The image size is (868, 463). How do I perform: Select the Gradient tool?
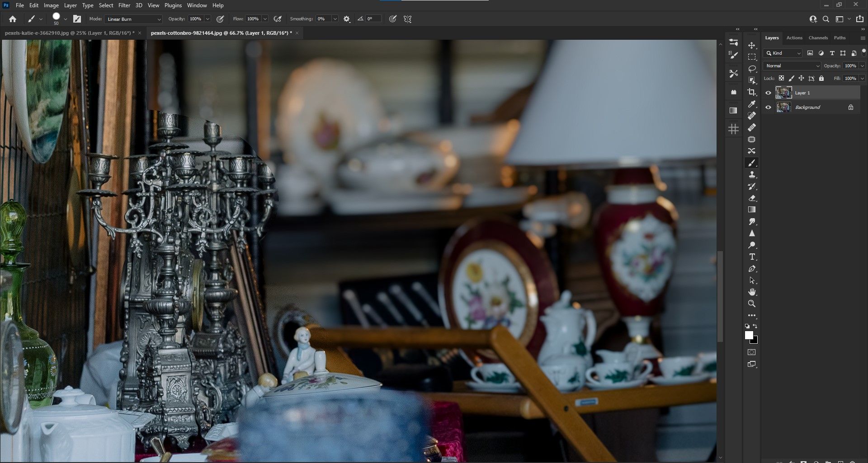tap(752, 210)
